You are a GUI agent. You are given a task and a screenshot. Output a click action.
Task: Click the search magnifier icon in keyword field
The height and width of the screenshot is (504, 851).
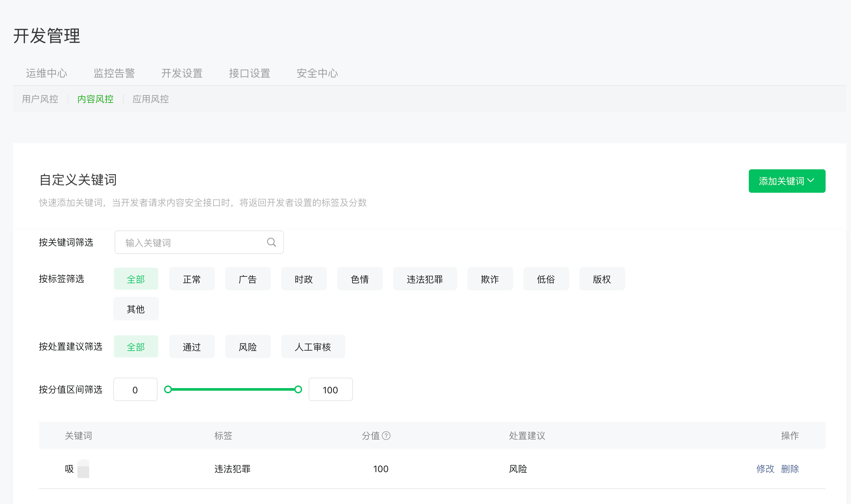pos(271,242)
